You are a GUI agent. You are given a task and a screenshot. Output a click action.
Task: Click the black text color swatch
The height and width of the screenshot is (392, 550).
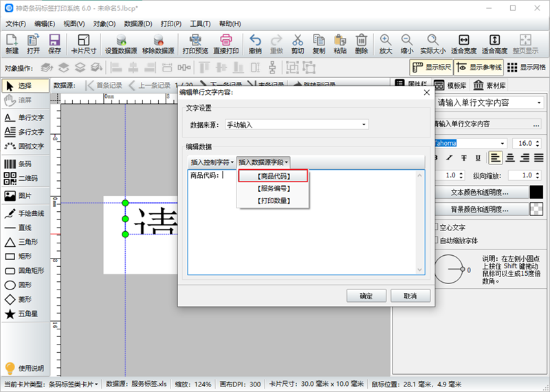coord(536,192)
